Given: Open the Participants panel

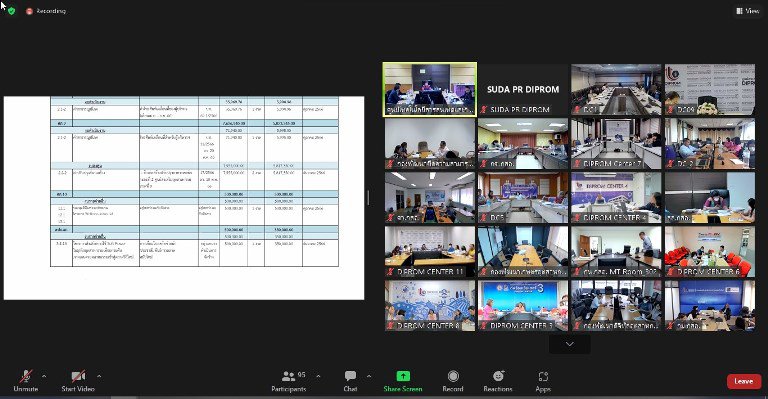Looking at the screenshot, I should tap(288, 376).
